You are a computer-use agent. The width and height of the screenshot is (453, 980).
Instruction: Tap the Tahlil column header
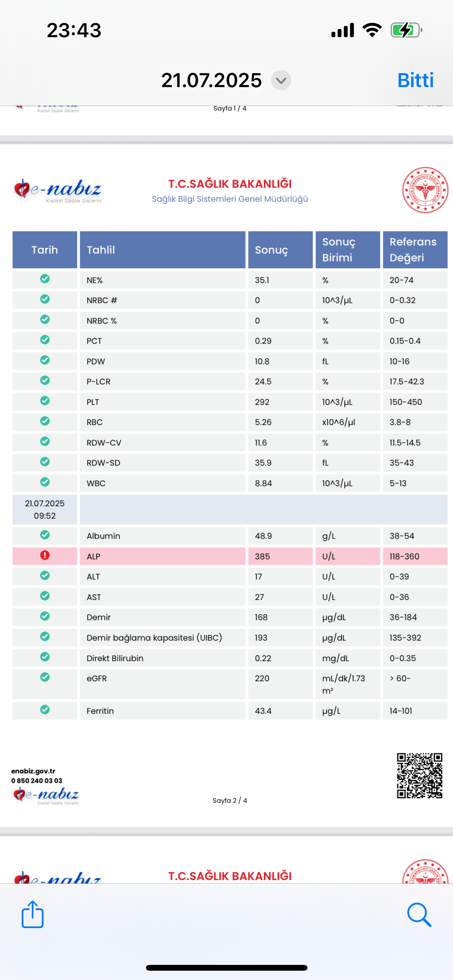(163, 250)
